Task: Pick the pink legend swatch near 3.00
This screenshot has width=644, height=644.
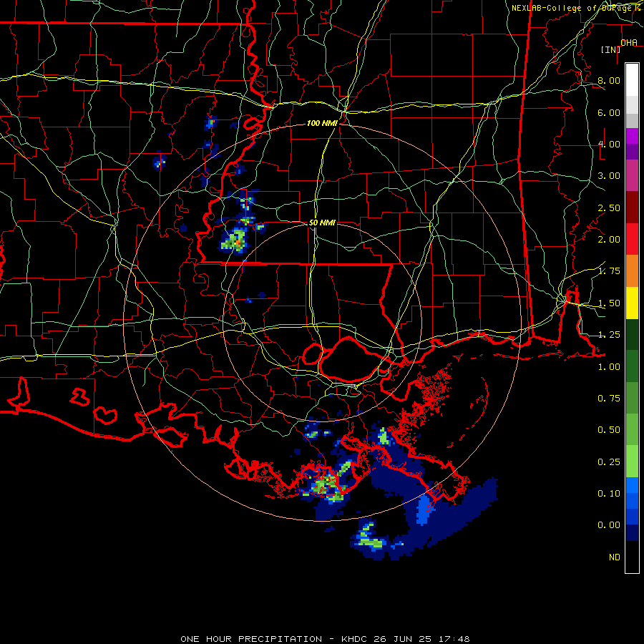Action: tap(632, 175)
